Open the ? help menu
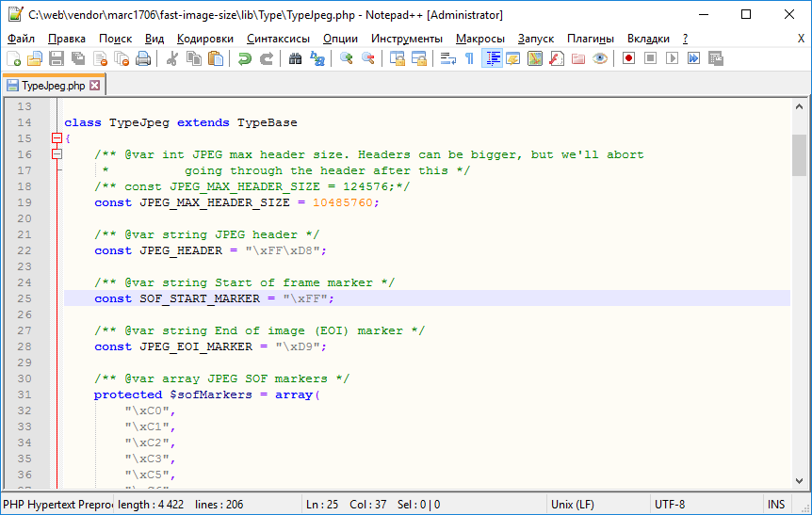This screenshot has width=812, height=515. [685, 39]
